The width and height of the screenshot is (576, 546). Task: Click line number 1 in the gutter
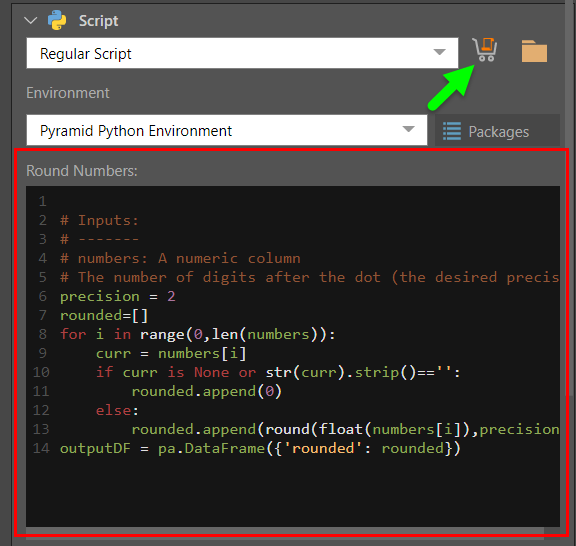point(43,201)
